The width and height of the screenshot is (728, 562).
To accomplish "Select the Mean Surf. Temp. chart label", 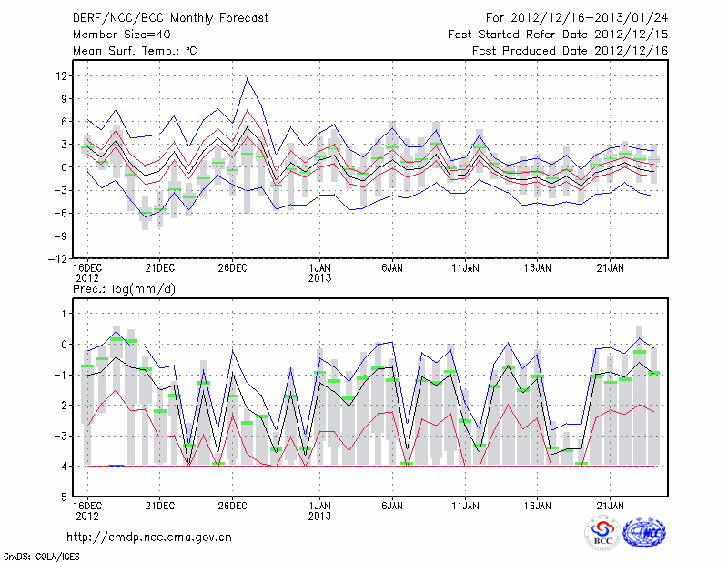I will coord(135,51).
